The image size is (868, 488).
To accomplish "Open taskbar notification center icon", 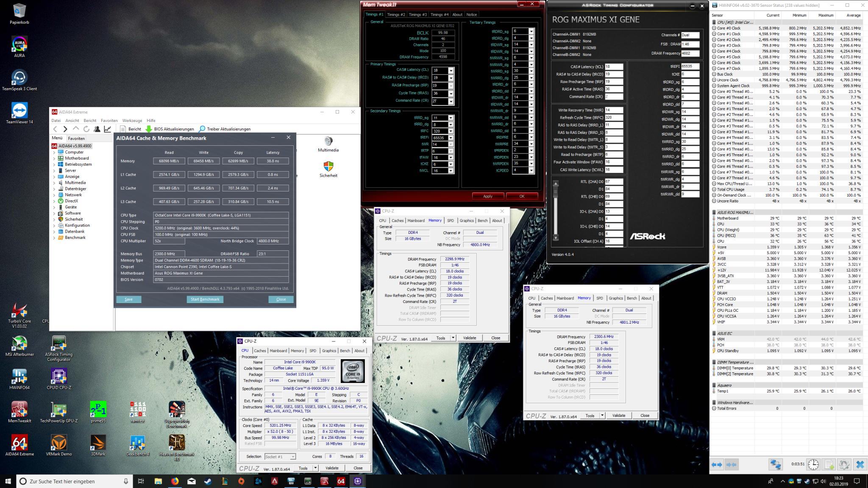I will 857,481.
